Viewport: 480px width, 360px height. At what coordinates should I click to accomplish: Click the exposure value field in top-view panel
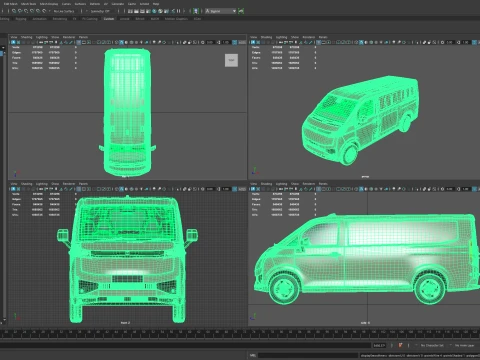coord(210,42)
